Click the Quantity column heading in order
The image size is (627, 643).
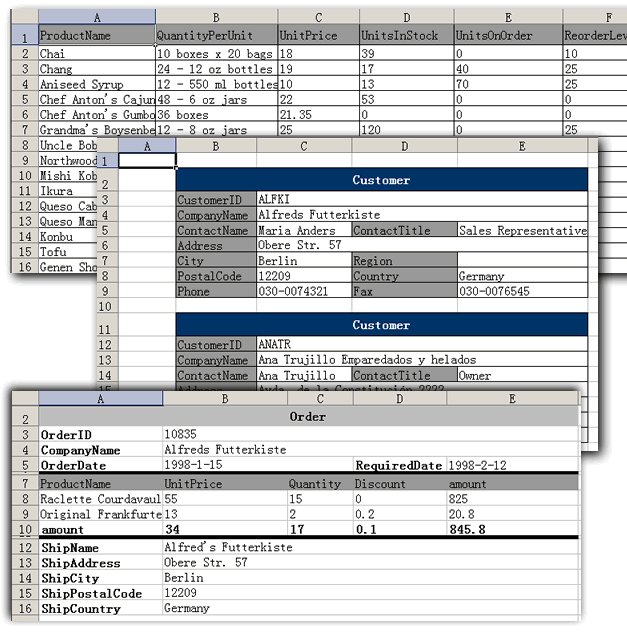pyautogui.click(x=320, y=483)
